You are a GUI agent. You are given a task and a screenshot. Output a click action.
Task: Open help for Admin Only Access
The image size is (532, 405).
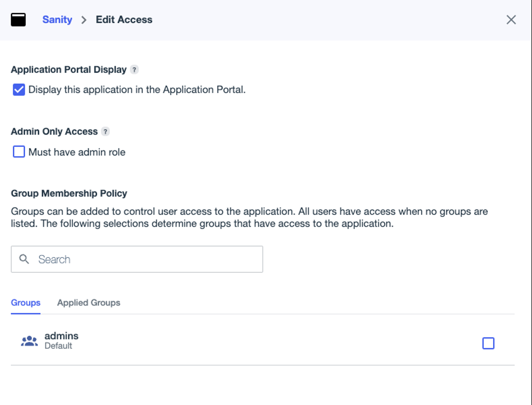pyautogui.click(x=105, y=131)
